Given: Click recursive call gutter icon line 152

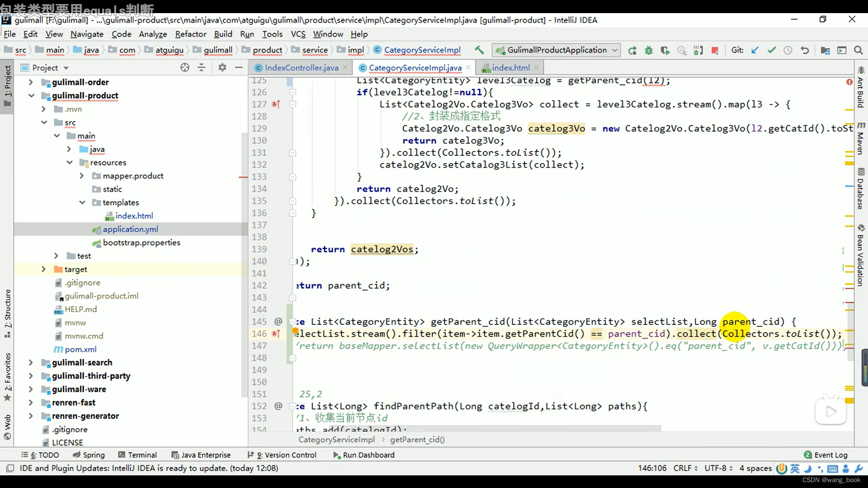Looking at the screenshot, I should coord(278,406).
